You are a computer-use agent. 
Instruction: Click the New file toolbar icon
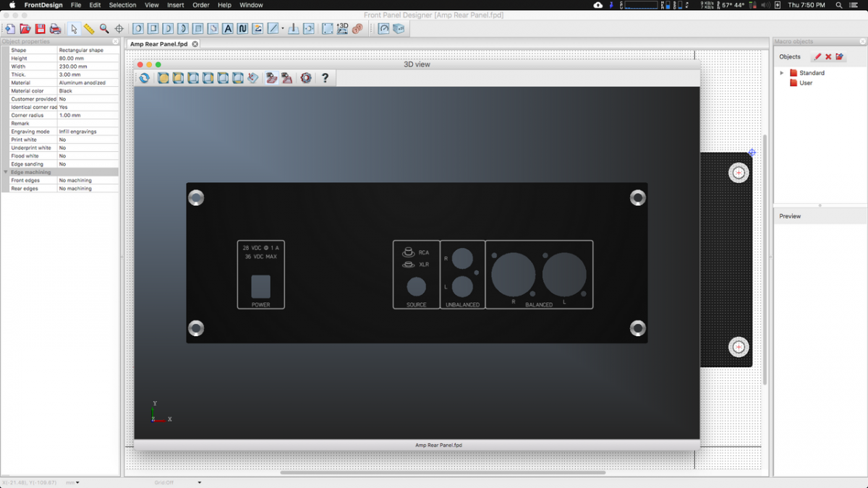point(10,29)
